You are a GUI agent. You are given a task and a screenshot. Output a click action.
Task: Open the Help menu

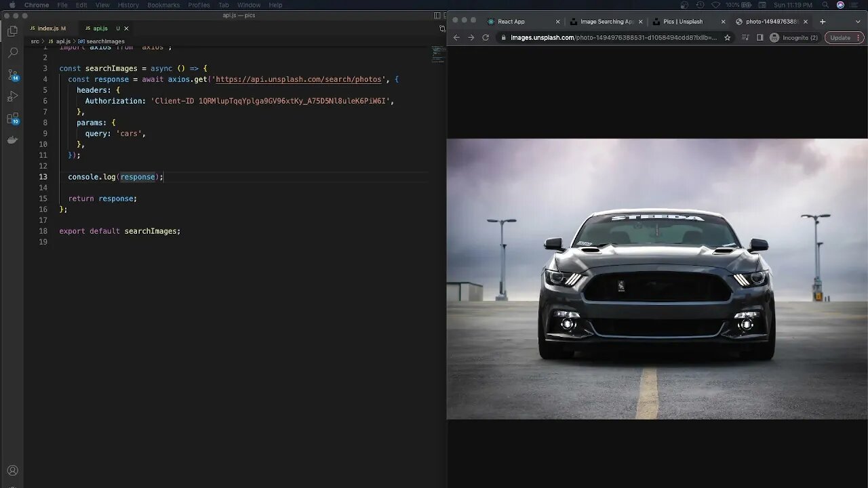275,5
